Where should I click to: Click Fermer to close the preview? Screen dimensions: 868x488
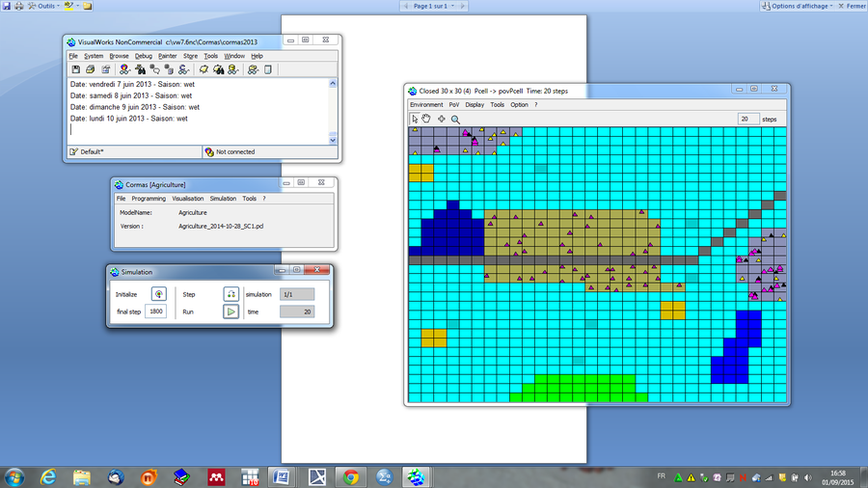(x=852, y=6)
